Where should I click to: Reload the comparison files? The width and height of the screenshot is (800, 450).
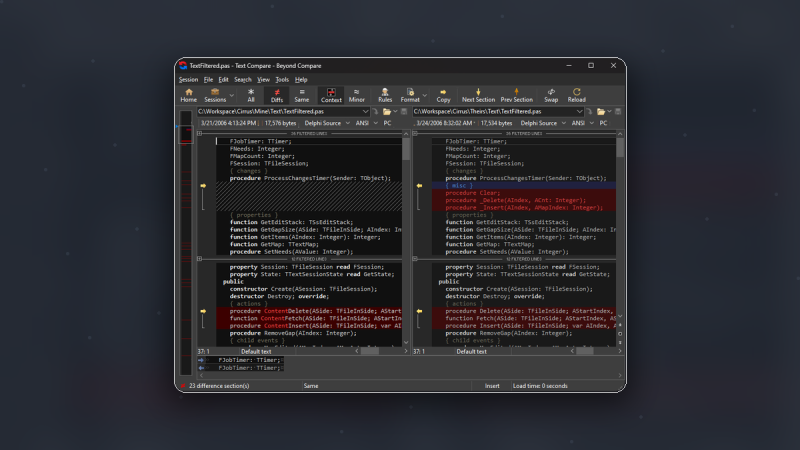[x=577, y=95]
